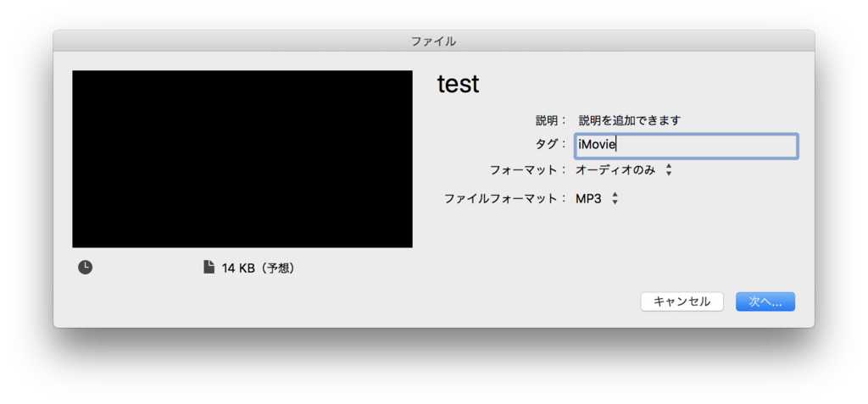Screen dimensions: 868x404
Task: Open the ファイルフォーマット dropdown showing MP3
Action: tap(597, 199)
